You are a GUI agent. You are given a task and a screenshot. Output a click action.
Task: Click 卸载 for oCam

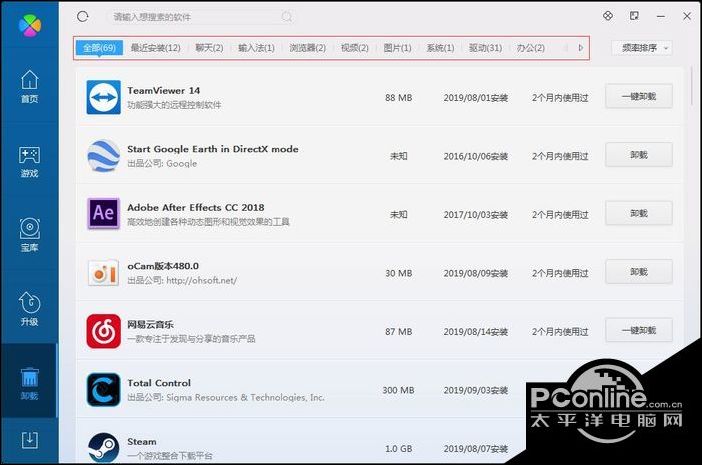639,272
